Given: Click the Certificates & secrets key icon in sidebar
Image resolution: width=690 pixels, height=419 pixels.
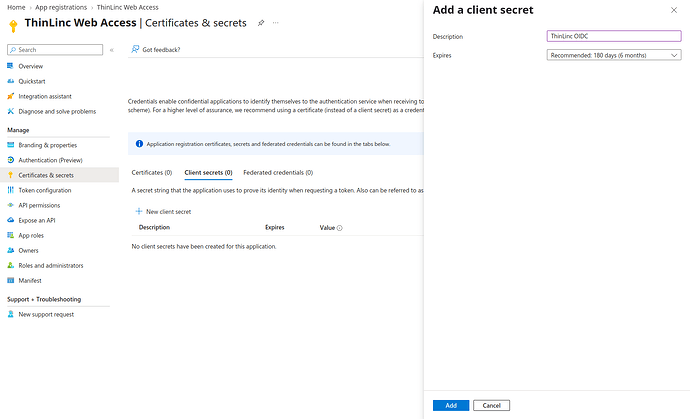Looking at the screenshot, I should pos(11,175).
